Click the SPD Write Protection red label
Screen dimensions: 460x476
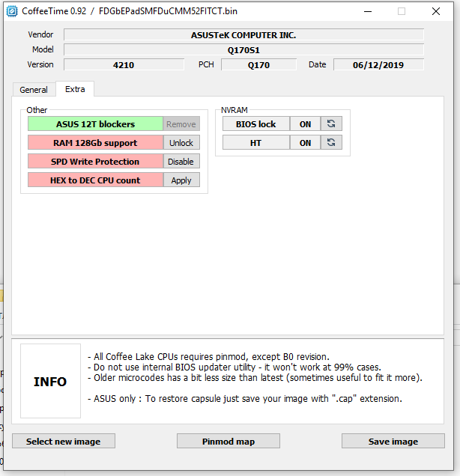pyautogui.click(x=95, y=162)
